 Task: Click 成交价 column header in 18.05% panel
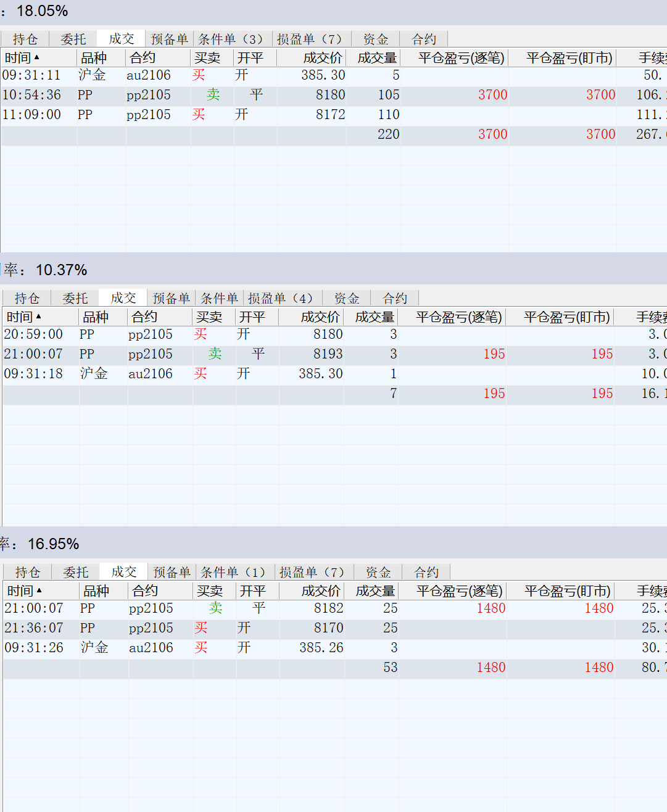(x=322, y=58)
